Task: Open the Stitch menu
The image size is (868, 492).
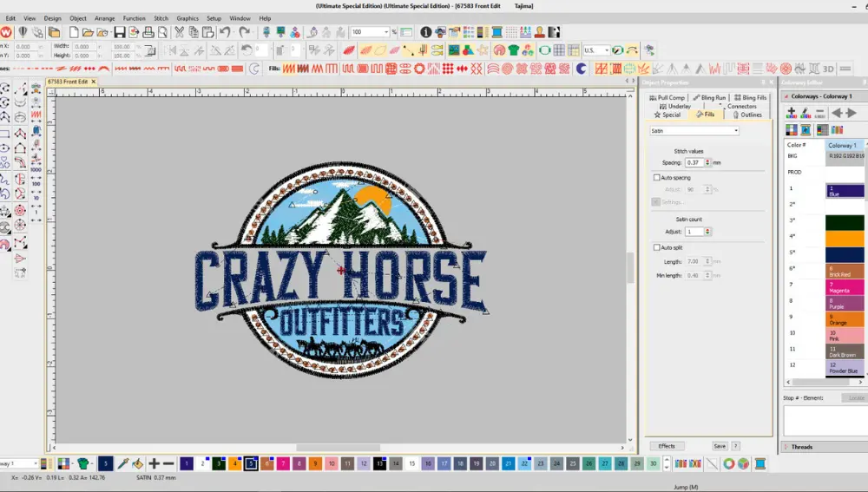Action: [x=161, y=18]
